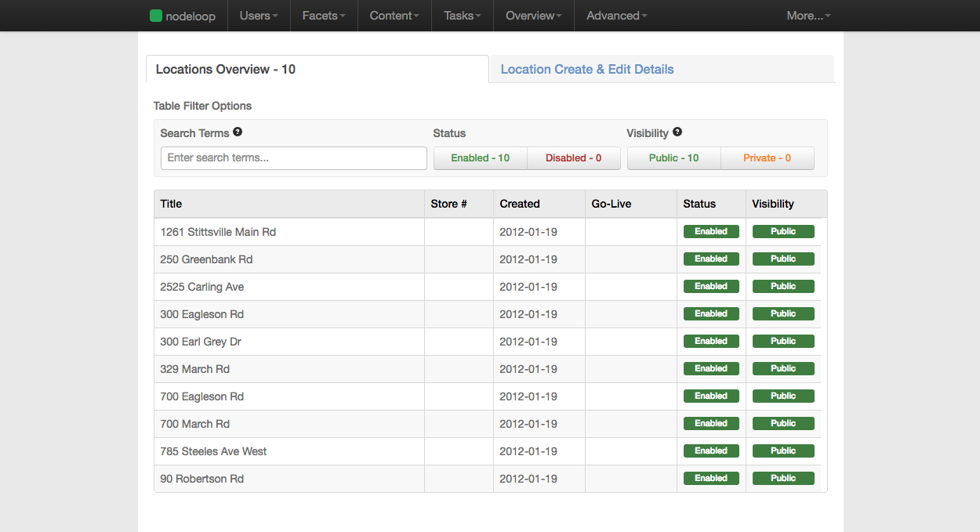Click Enabled badge for 700 Eagleson Rd

[x=711, y=396]
